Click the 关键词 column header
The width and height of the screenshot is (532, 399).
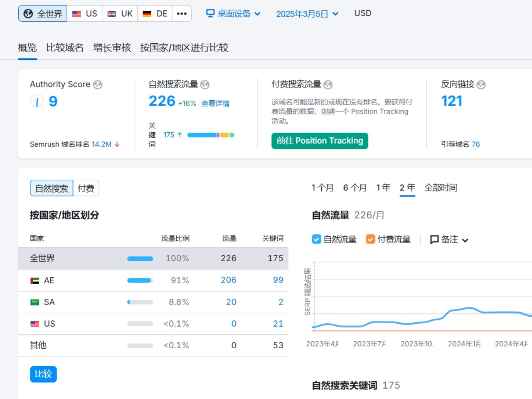(x=273, y=238)
